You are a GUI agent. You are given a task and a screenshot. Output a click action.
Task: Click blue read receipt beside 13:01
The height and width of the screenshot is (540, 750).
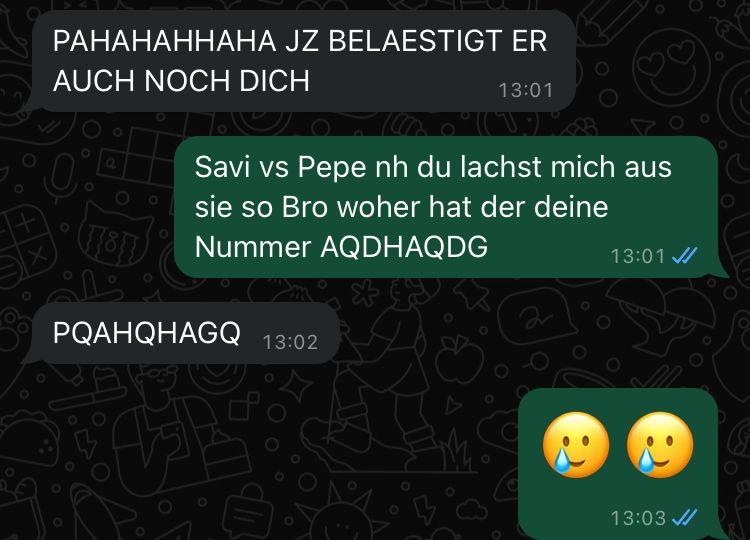(x=684, y=255)
